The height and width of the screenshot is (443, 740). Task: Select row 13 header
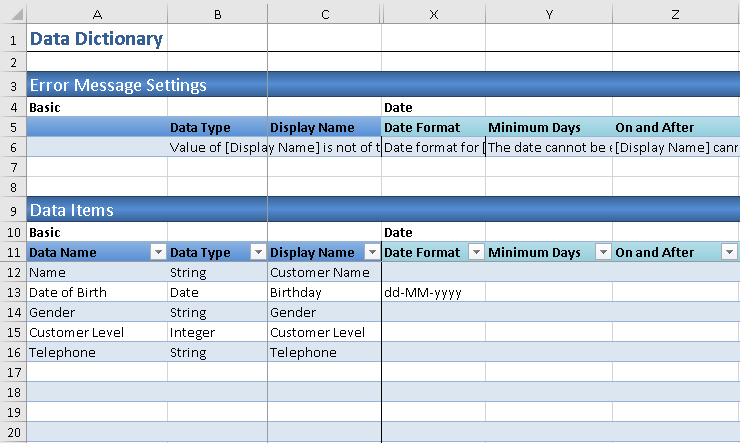[x=13, y=292]
